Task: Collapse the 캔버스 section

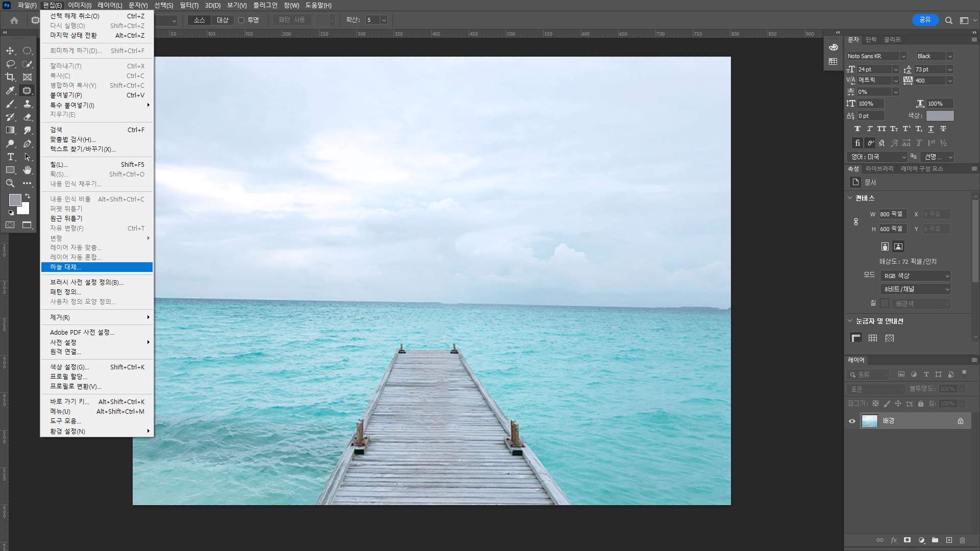Action: (850, 198)
